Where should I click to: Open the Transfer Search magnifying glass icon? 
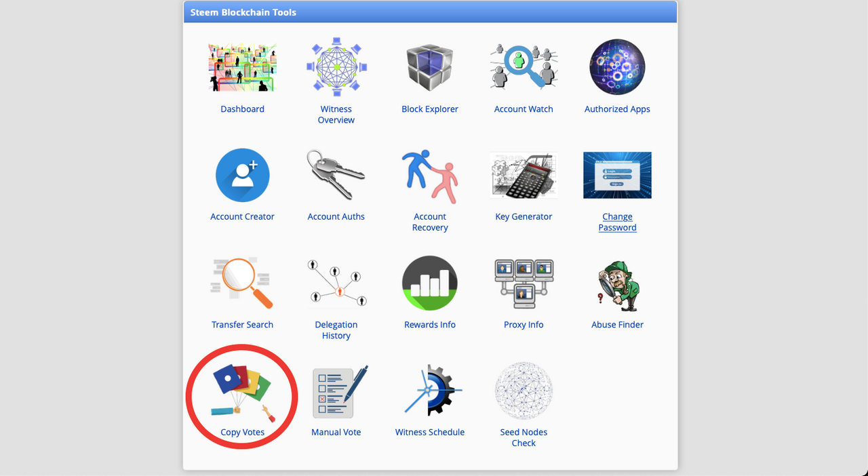[242, 283]
